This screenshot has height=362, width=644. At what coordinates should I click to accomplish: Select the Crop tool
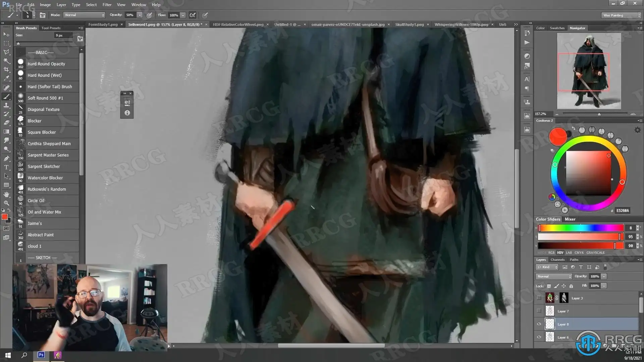click(x=6, y=69)
